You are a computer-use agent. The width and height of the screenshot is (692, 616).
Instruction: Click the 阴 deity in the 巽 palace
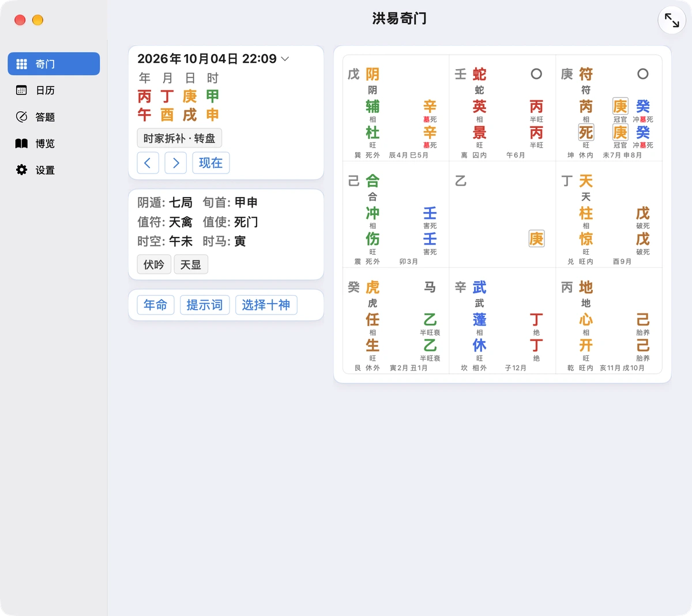373,74
